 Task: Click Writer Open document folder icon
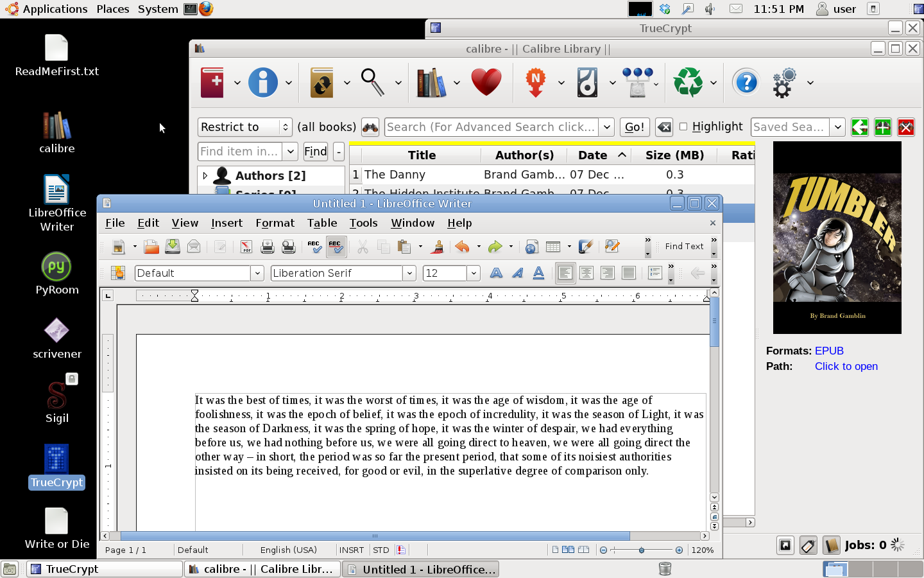[151, 247]
